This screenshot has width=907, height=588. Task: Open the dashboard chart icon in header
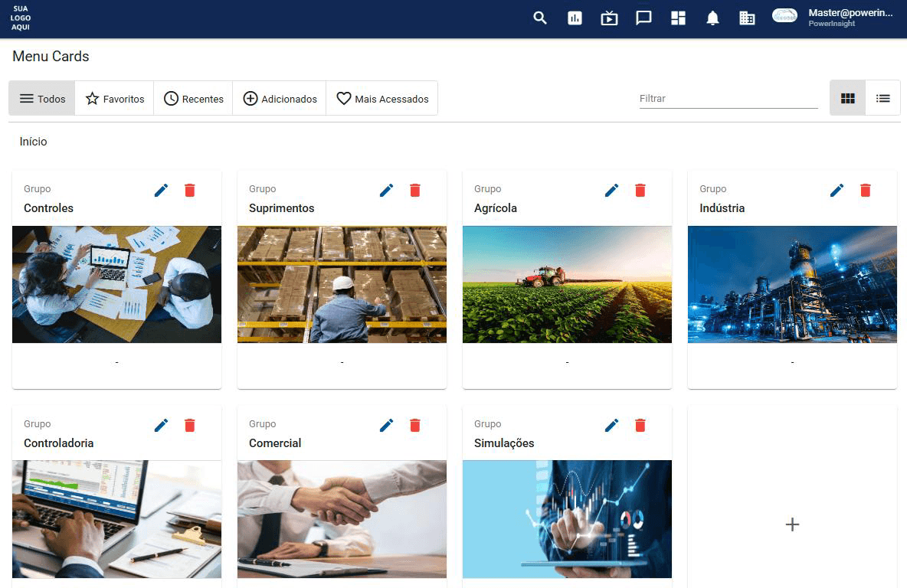[x=575, y=18]
